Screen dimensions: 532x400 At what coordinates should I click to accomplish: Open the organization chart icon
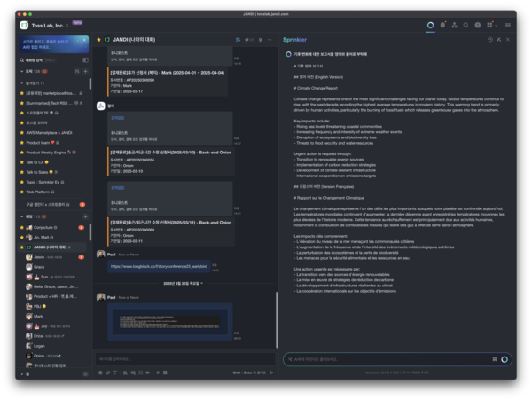(x=454, y=26)
